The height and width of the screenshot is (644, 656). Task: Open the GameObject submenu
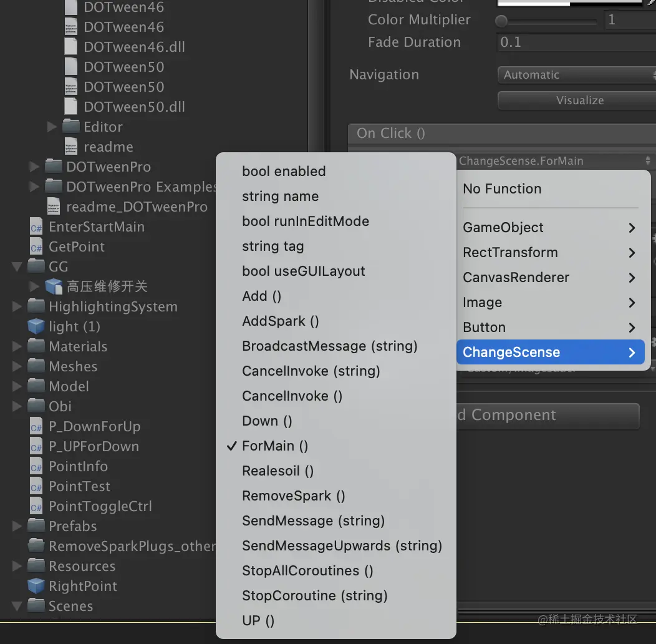pyautogui.click(x=550, y=227)
